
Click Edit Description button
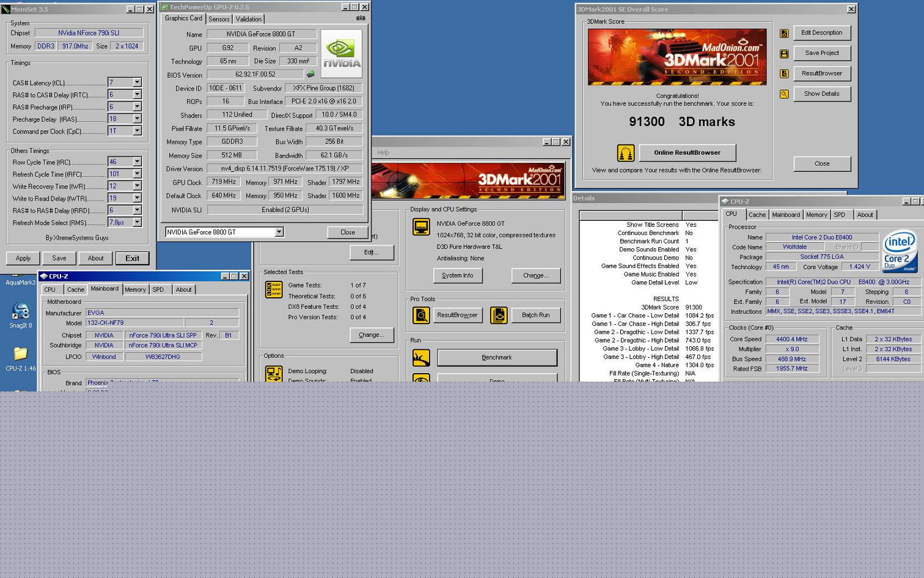(822, 32)
